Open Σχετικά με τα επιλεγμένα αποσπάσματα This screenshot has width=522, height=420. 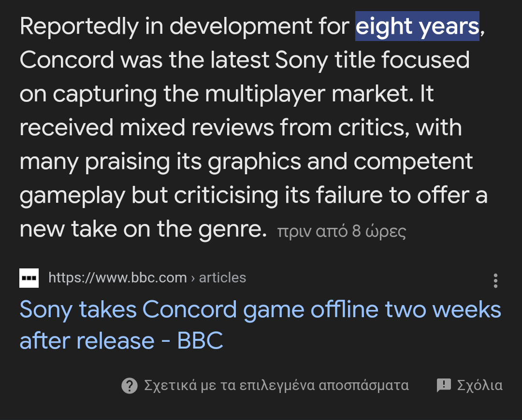(276, 385)
